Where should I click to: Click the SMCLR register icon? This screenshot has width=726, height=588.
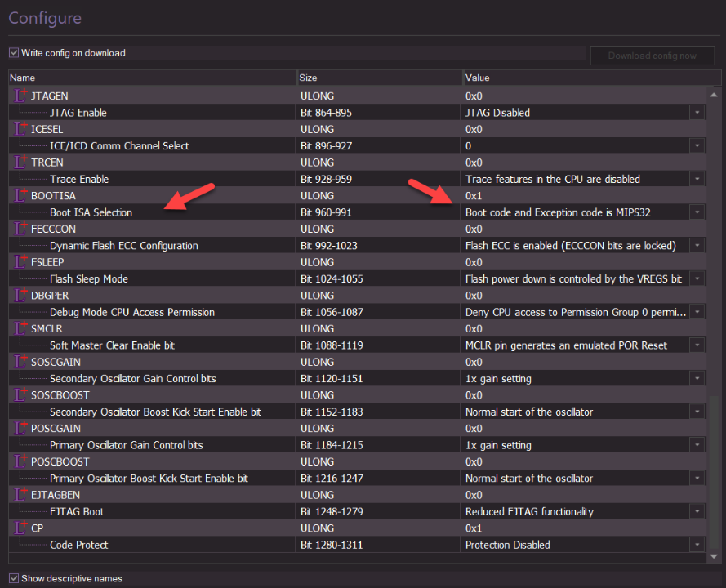click(x=20, y=328)
